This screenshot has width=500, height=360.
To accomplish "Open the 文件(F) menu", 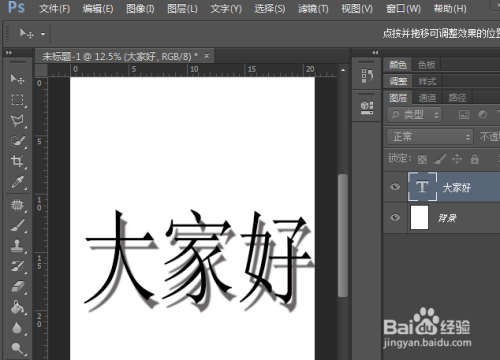I will [x=55, y=8].
